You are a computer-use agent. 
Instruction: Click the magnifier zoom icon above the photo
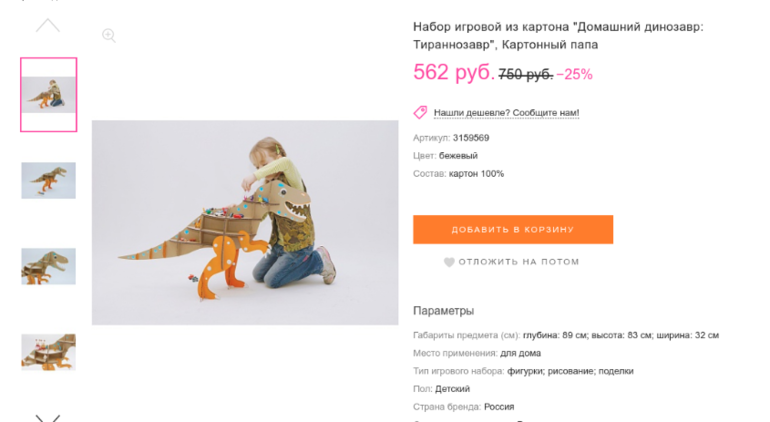pyautogui.click(x=109, y=36)
